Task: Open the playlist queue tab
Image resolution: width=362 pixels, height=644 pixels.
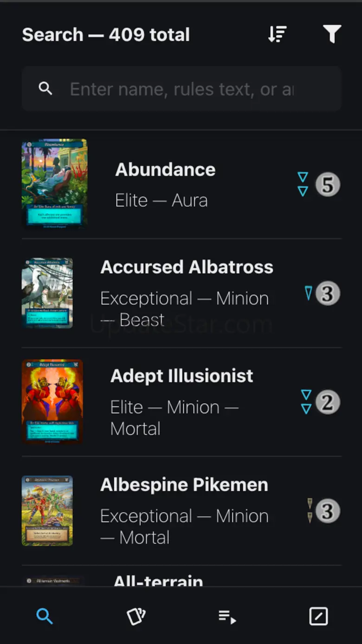Action: coord(227,617)
